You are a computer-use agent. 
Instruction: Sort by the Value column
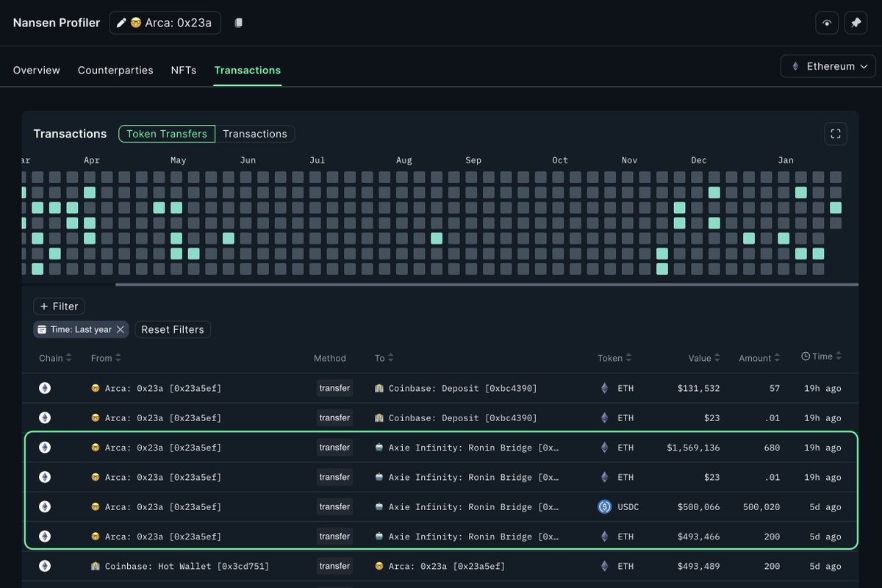tap(704, 358)
